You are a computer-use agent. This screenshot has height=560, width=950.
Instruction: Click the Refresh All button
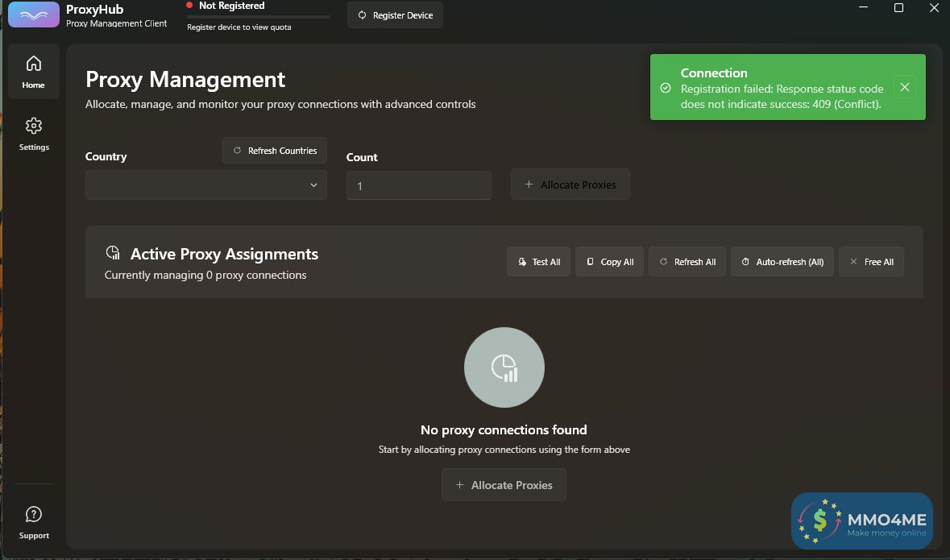(x=687, y=262)
